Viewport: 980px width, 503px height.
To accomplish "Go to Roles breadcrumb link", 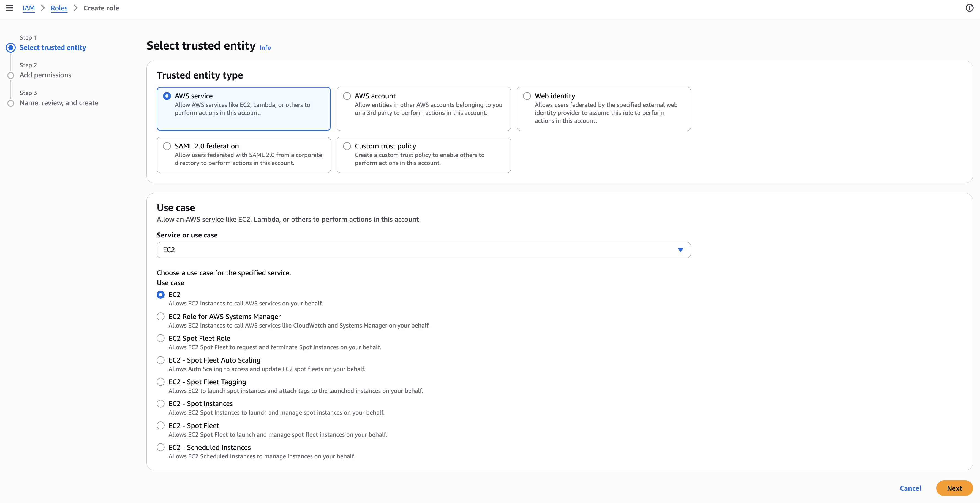I will pos(59,8).
